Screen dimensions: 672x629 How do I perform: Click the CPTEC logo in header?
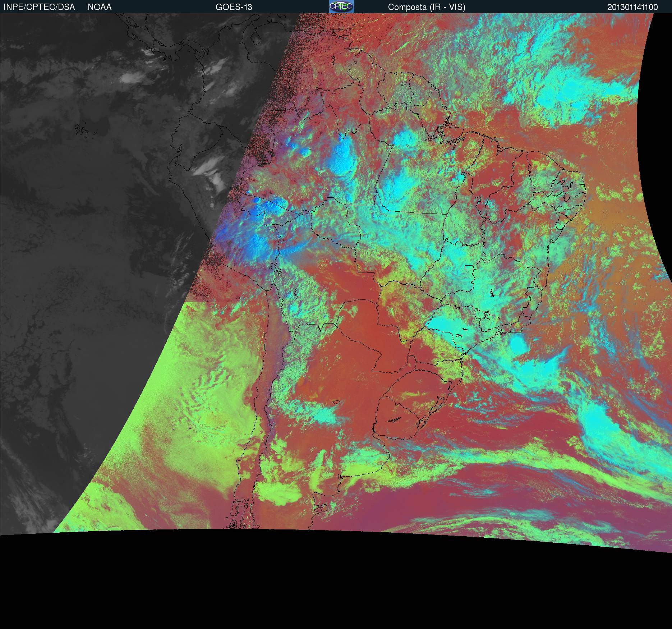click(341, 6)
